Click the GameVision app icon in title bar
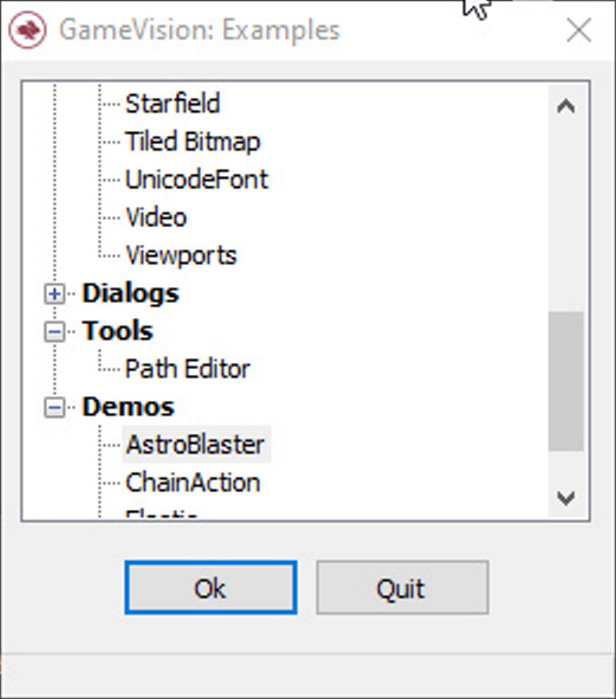 (x=27, y=30)
